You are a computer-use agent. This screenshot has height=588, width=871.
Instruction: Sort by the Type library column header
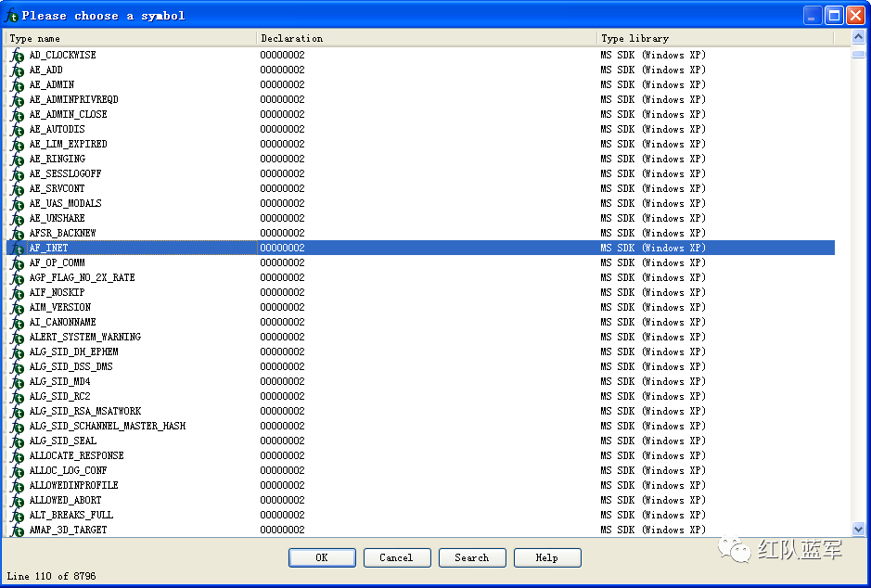[715, 38]
